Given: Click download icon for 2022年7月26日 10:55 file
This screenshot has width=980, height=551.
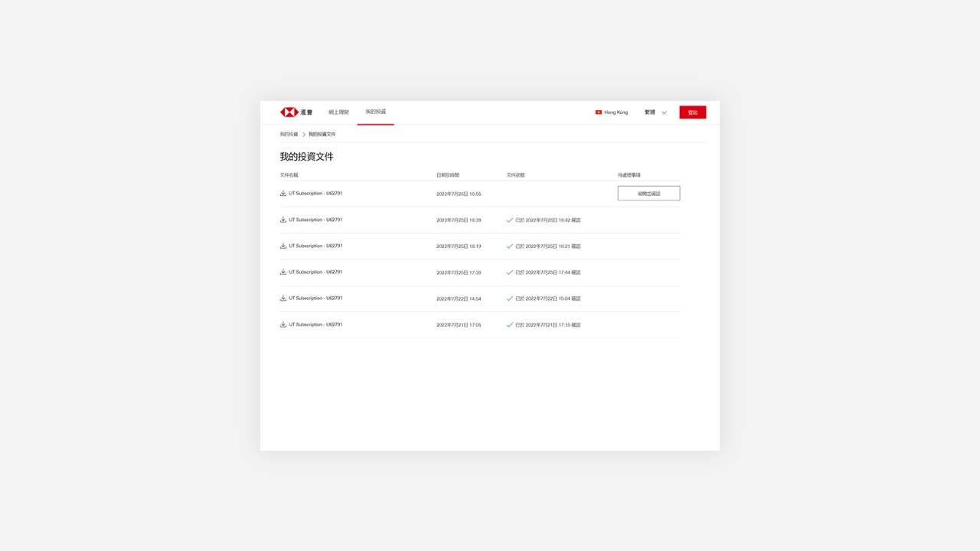Looking at the screenshot, I should tap(283, 194).
